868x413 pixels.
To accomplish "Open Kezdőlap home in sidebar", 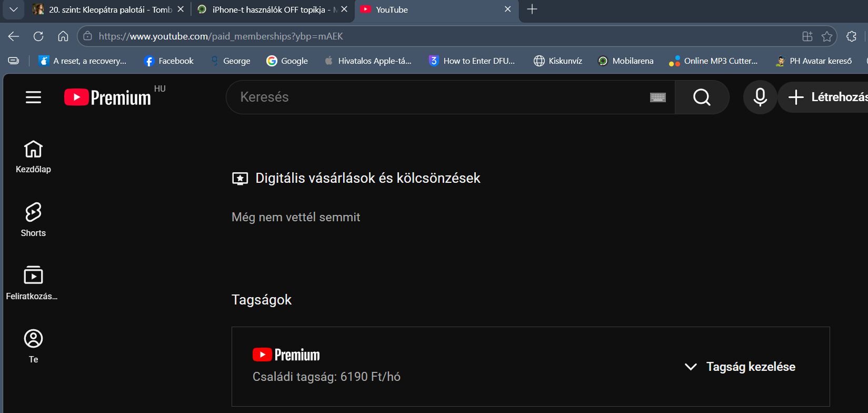I will coord(33,156).
